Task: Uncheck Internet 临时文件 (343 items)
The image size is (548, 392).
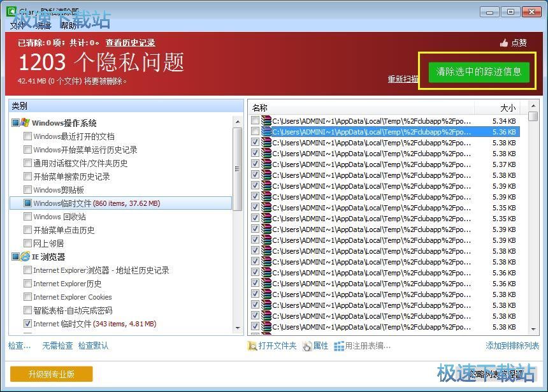Action: (x=27, y=323)
